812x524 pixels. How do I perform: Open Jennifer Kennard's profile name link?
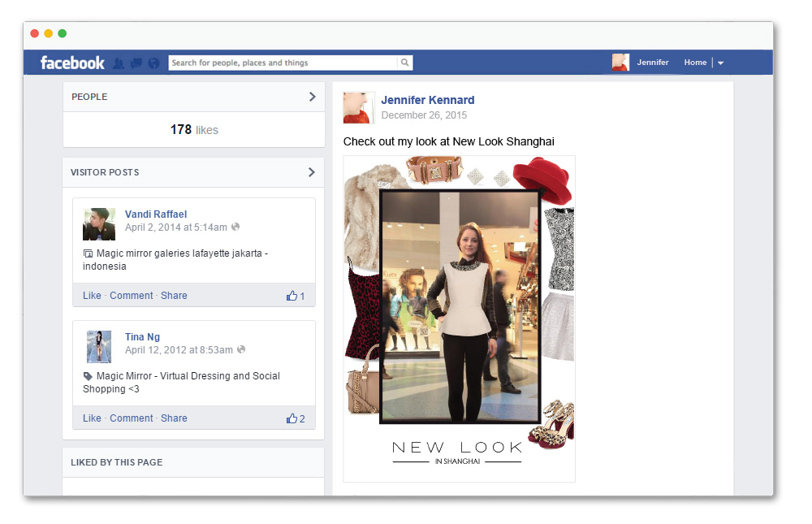coord(428,100)
